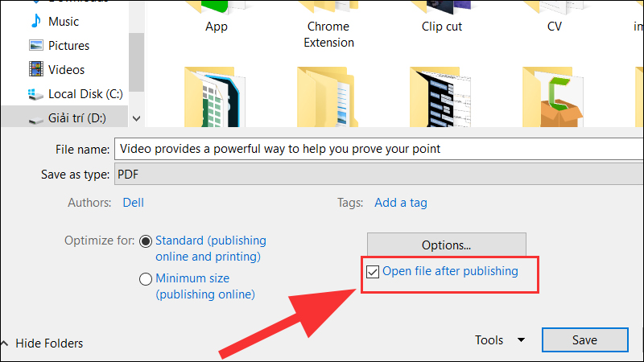
Task: Select Standard optimization radio button
Action: click(146, 241)
